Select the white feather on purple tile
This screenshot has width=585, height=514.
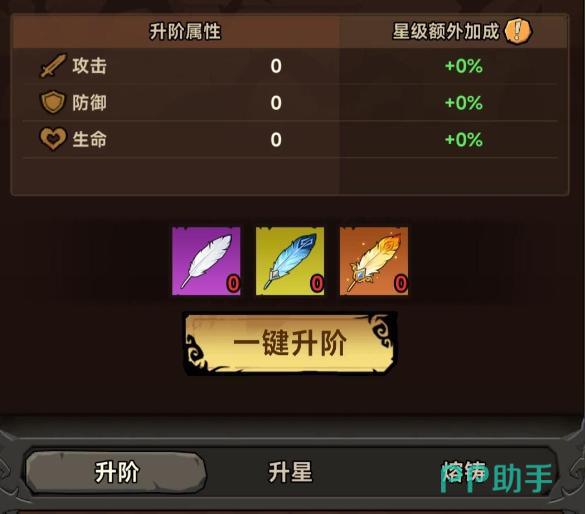pos(206,261)
